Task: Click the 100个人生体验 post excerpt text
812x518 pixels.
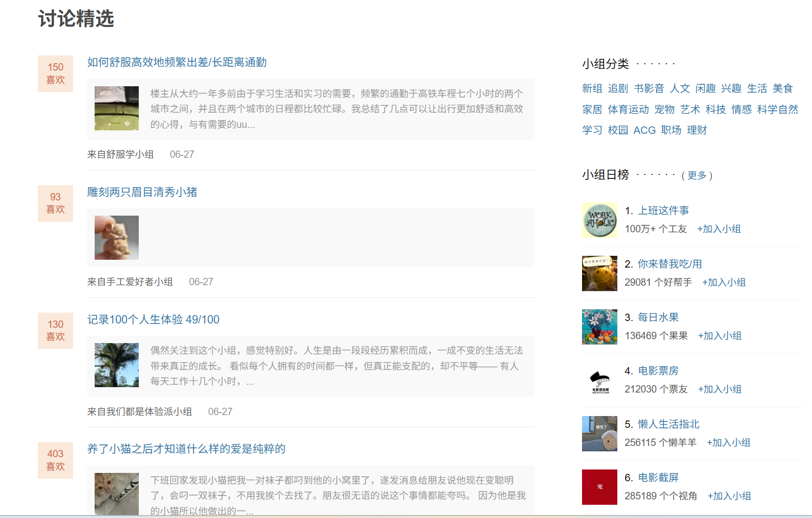Action: coord(337,366)
